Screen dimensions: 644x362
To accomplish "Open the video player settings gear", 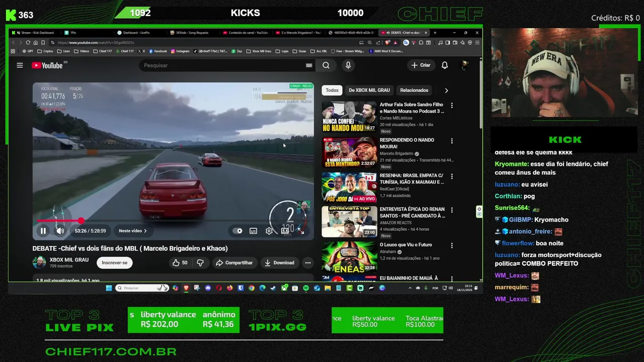I will 269,231.
